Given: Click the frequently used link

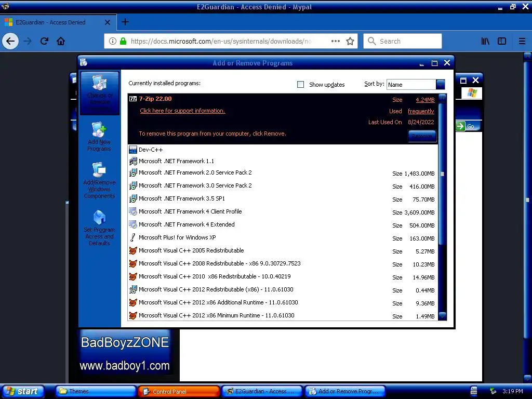Looking at the screenshot, I should pyautogui.click(x=421, y=111).
